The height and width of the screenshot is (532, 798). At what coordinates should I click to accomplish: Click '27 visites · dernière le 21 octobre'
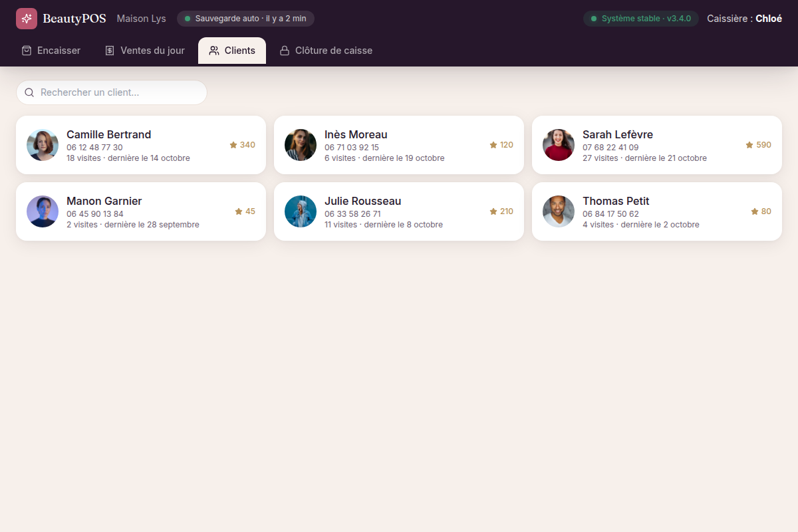coord(645,158)
